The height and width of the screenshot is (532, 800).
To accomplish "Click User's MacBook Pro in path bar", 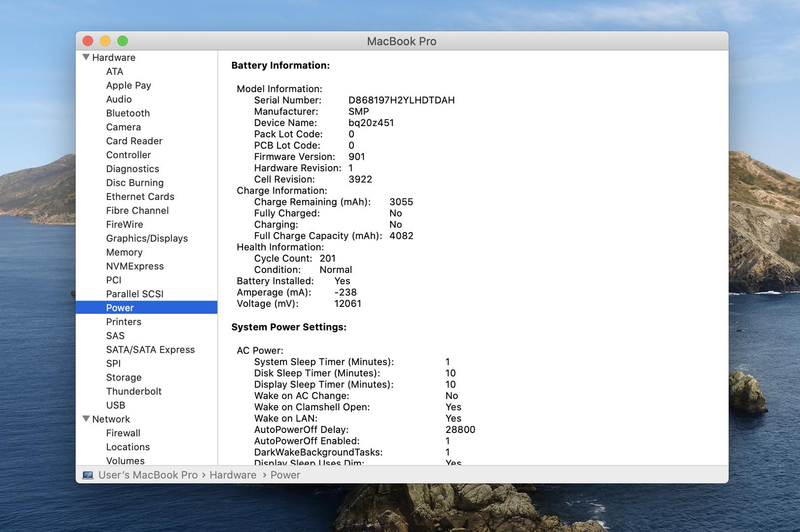I will (x=148, y=475).
